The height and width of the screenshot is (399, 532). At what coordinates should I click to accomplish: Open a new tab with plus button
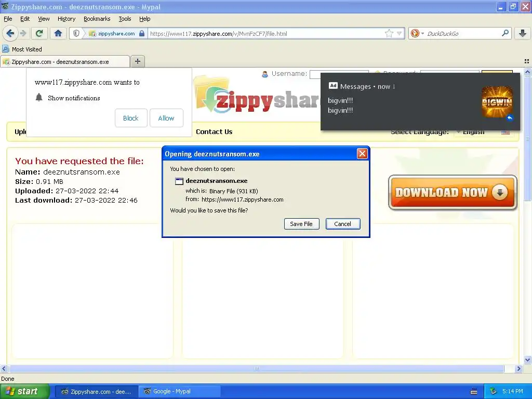click(137, 61)
